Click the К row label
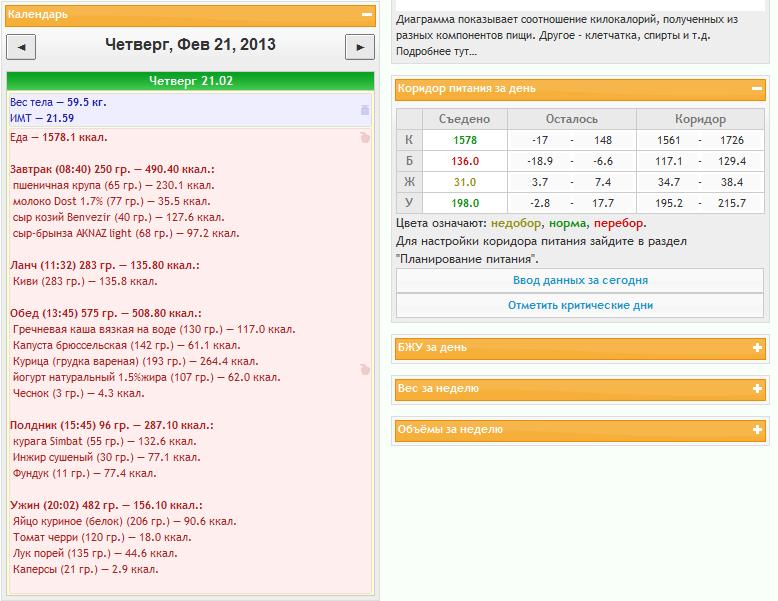778x601 pixels. coord(409,140)
